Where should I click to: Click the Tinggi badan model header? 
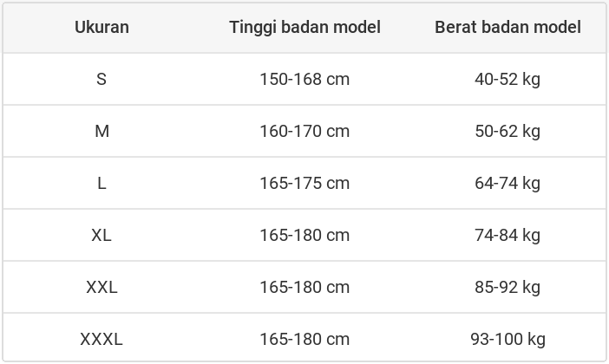tap(304, 27)
